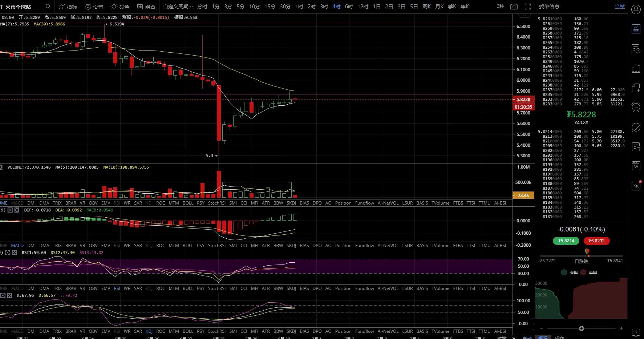Adjust the depth chart zoom slider handle
This screenshot has height=339, width=644.
(582, 328)
